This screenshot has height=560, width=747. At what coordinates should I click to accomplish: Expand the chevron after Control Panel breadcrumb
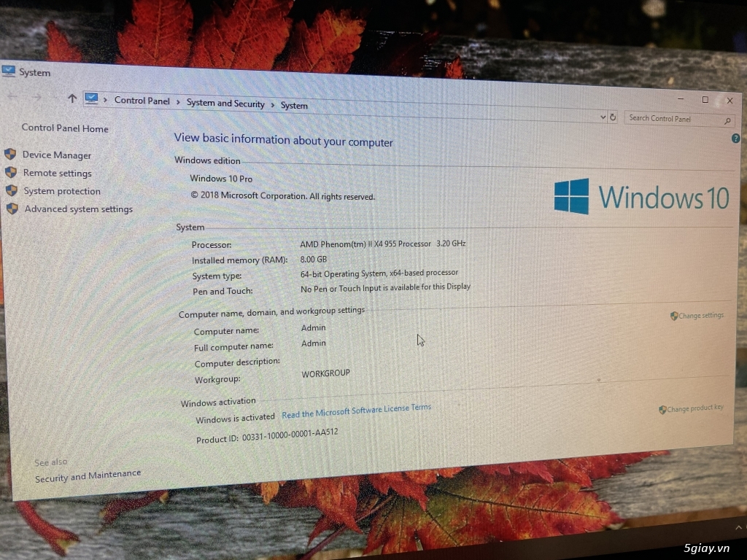[x=178, y=102]
